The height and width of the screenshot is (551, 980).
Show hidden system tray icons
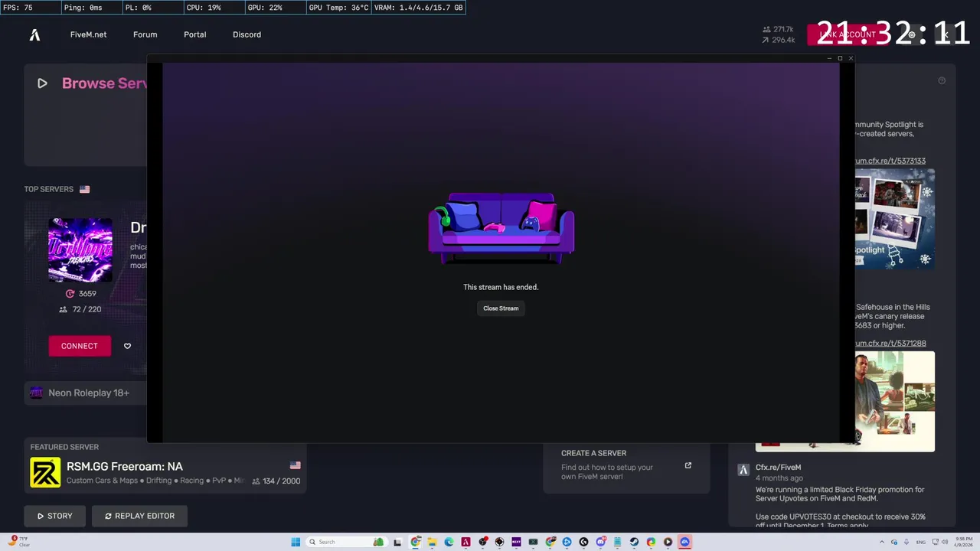(x=882, y=542)
